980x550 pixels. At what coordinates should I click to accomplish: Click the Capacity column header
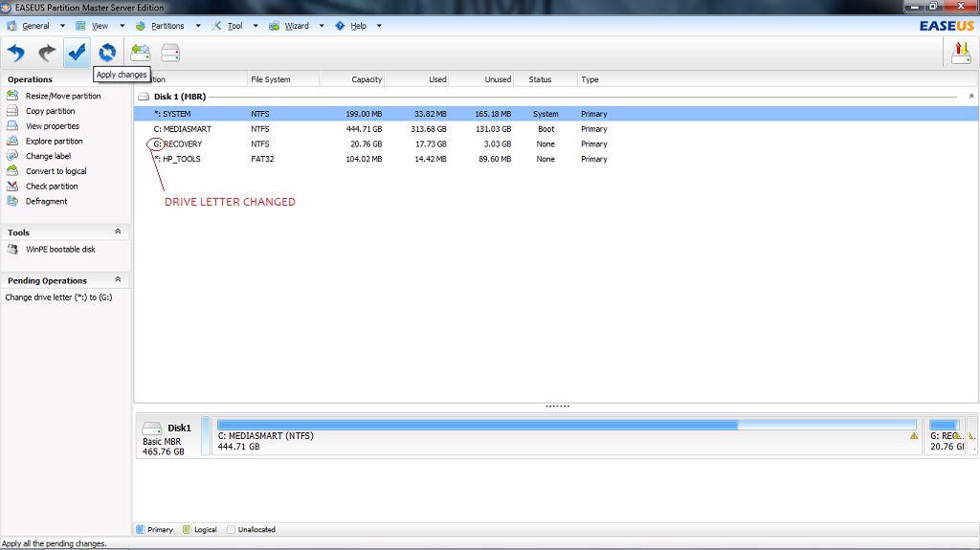(x=352, y=79)
